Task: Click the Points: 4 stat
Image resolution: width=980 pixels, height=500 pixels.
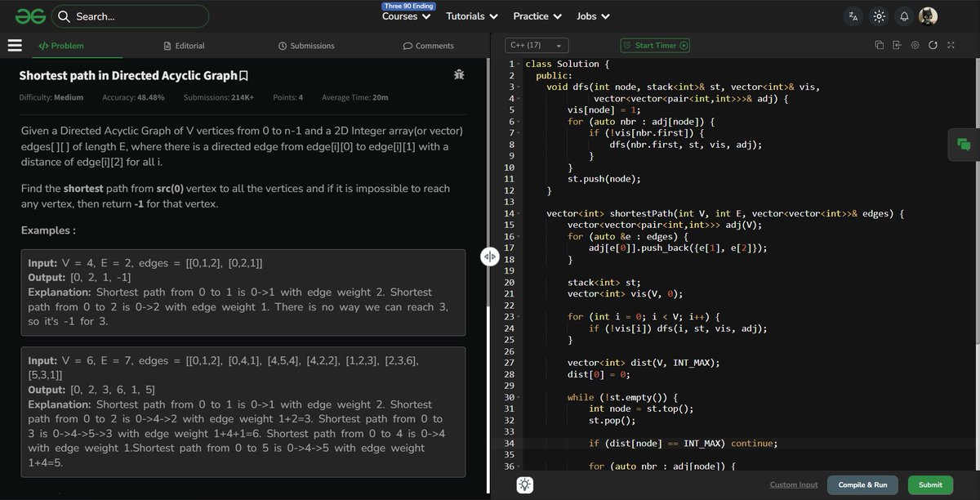Action: tap(288, 97)
